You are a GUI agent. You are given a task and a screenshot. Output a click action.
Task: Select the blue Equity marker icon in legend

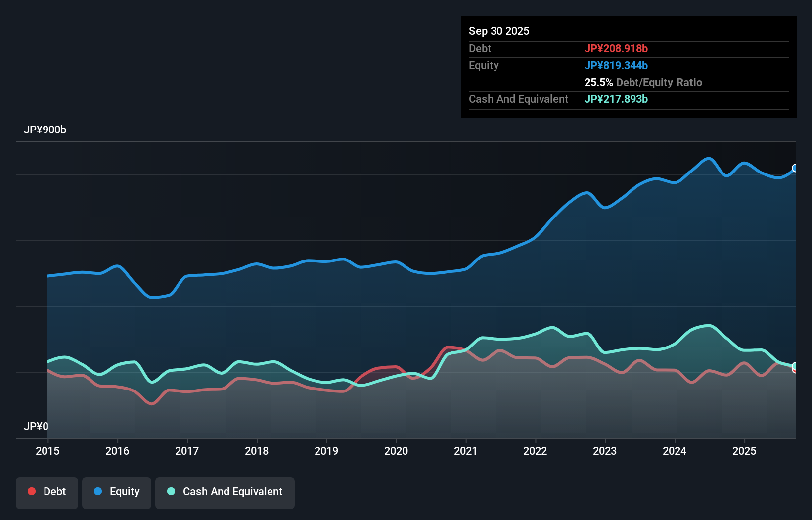pos(98,491)
